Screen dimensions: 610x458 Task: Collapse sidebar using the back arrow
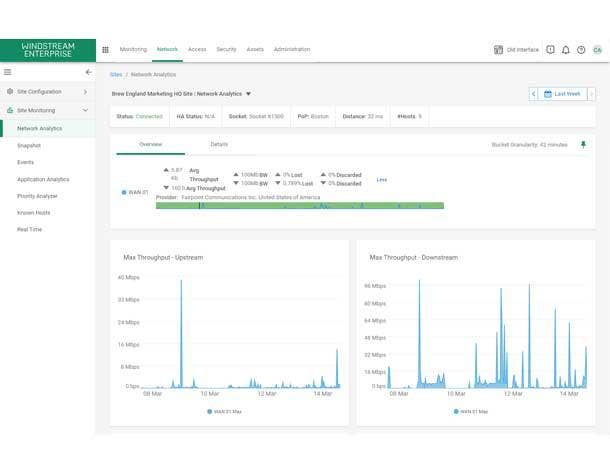click(x=88, y=72)
